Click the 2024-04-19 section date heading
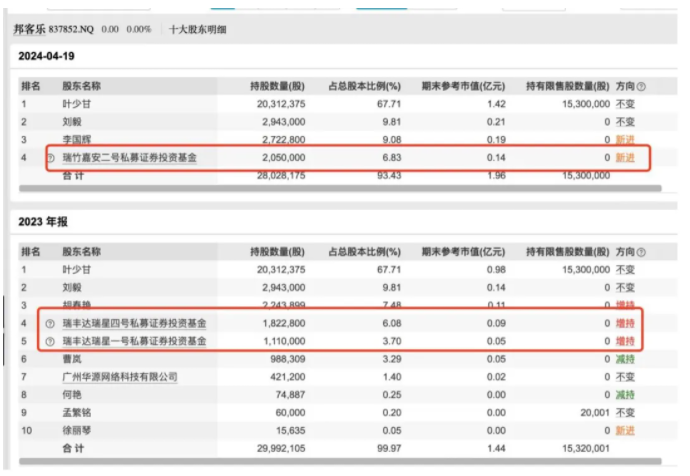This screenshot has height=476, width=690. 46,56
